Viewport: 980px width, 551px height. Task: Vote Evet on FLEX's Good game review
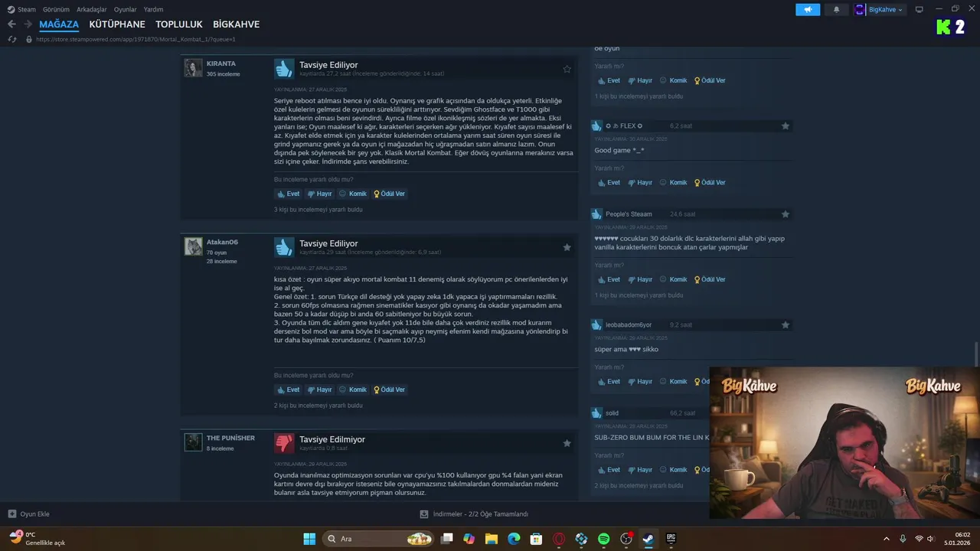609,183
